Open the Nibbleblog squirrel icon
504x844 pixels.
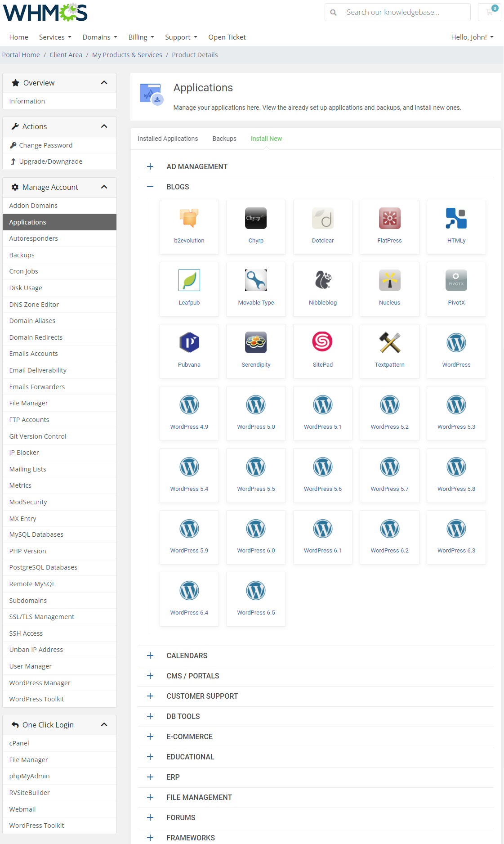pyautogui.click(x=323, y=280)
